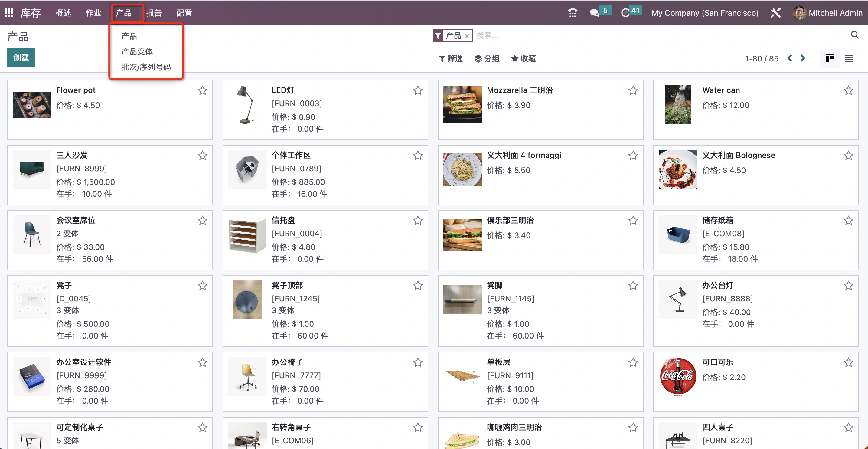The height and width of the screenshot is (449, 868).
Task: Go to previous page of products
Action: (x=789, y=58)
